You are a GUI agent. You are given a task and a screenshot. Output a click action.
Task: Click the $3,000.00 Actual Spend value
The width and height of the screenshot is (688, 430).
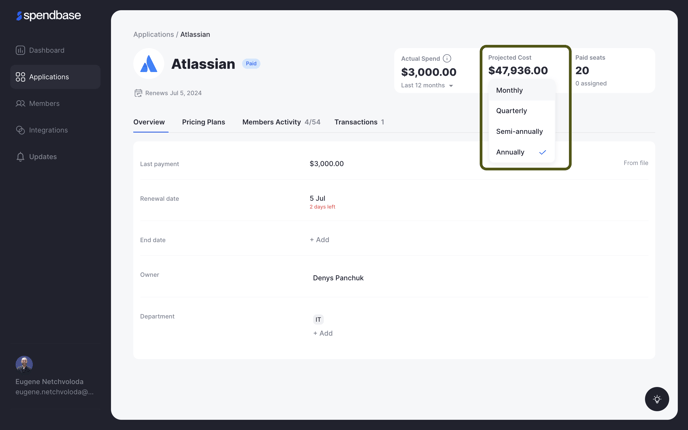pos(429,72)
